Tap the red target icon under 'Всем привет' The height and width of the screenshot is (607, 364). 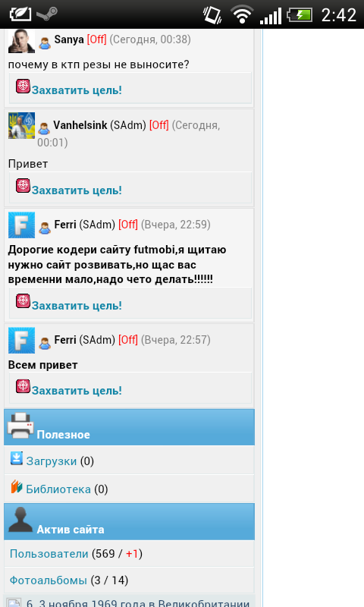click(x=23, y=386)
